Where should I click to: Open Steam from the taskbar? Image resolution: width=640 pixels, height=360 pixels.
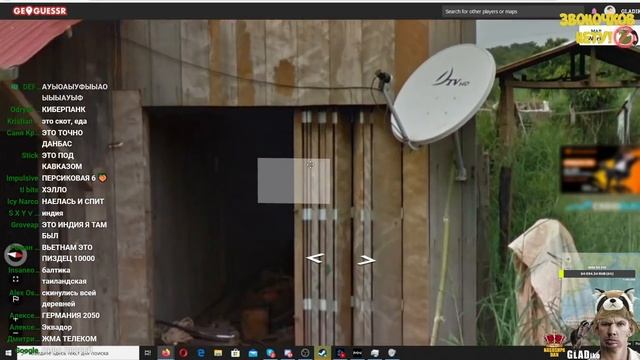322,353
